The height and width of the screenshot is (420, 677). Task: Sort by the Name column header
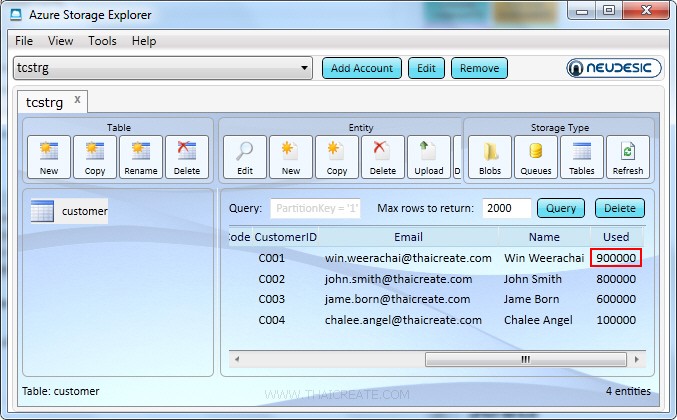(544, 237)
